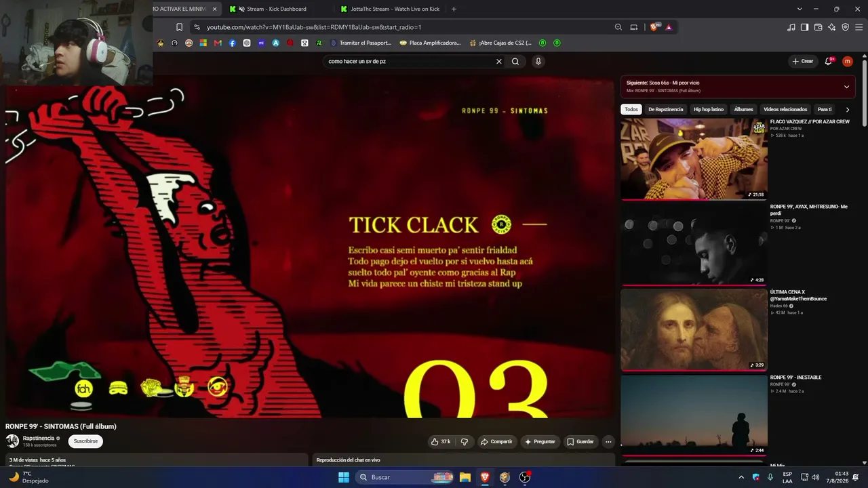Show hidden system tray icons
This screenshot has height=488, width=868.
(x=741, y=477)
